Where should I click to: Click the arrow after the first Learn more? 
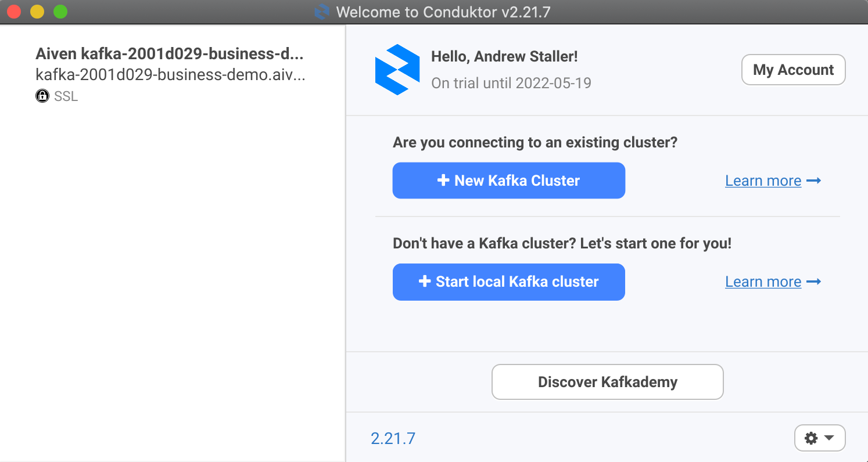(814, 181)
